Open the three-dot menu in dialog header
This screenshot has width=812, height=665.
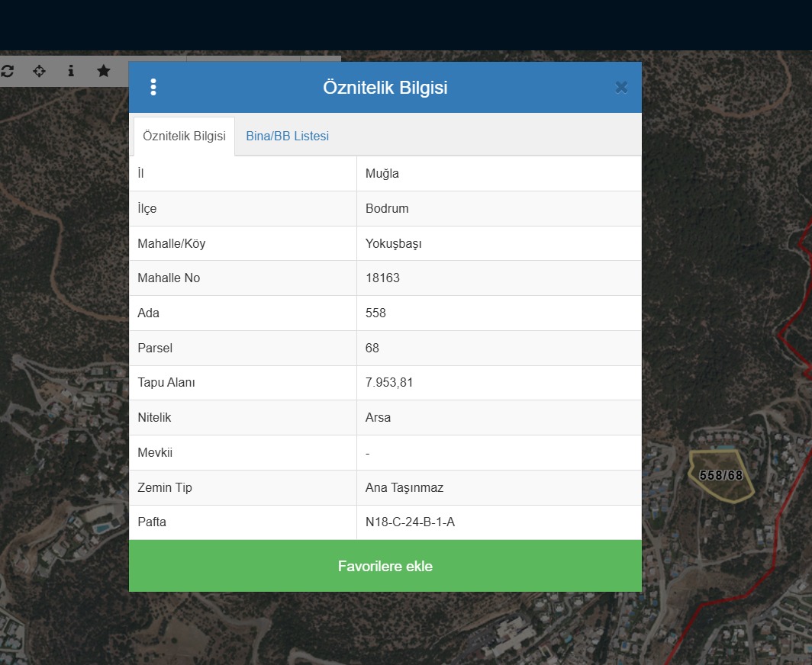pyautogui.click(x=153, y=87)
